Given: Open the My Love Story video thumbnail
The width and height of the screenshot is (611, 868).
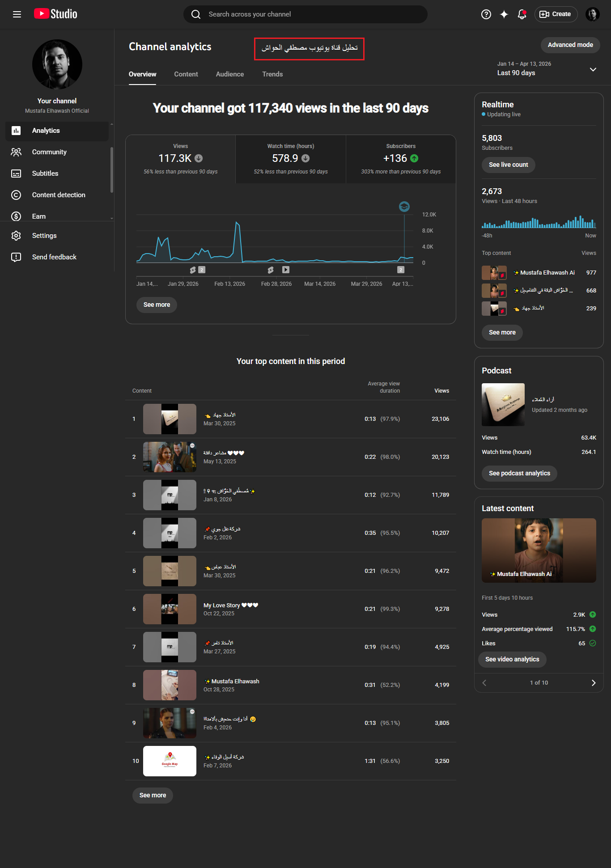Looking at the screenshot, I should 170,609.
